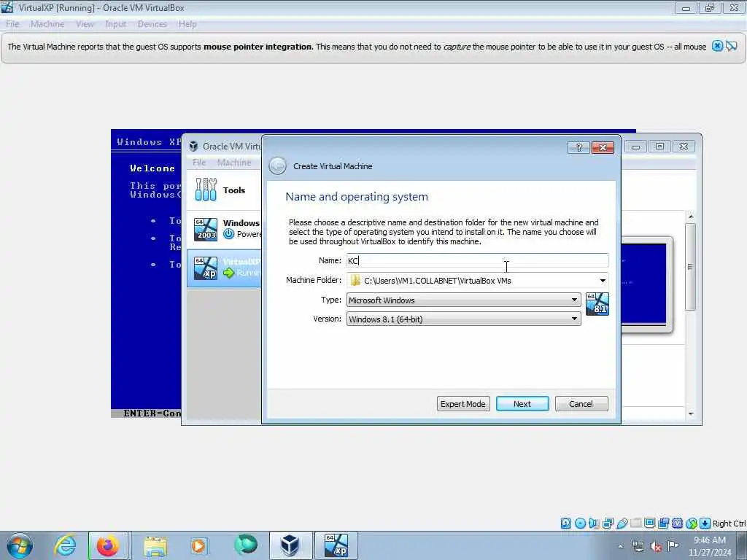
Task: Click the Windows 8.1 OS type icon
Action: (x=597, y=304)
